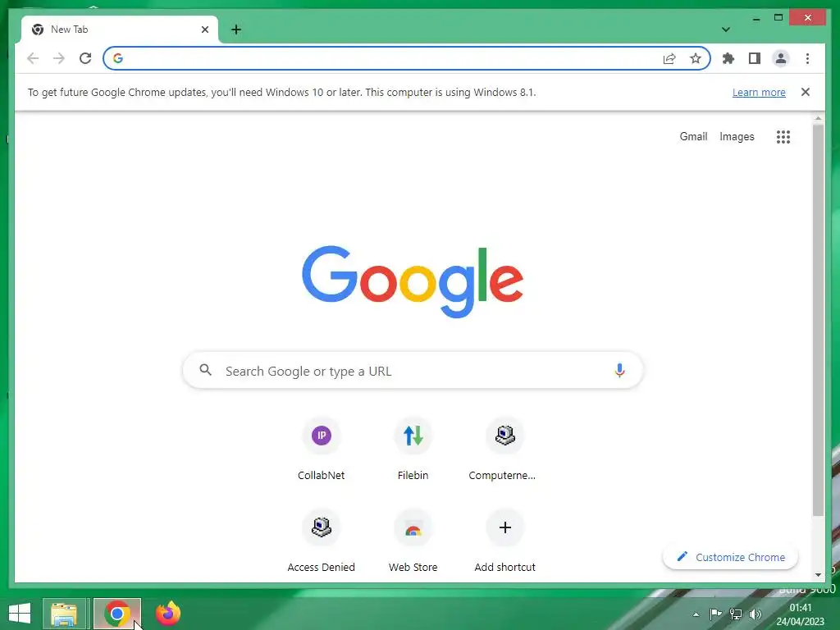This screenshot has width=840, height=630.
Task: Click the page's vertical scrollbar thumb
Action: 818,321
